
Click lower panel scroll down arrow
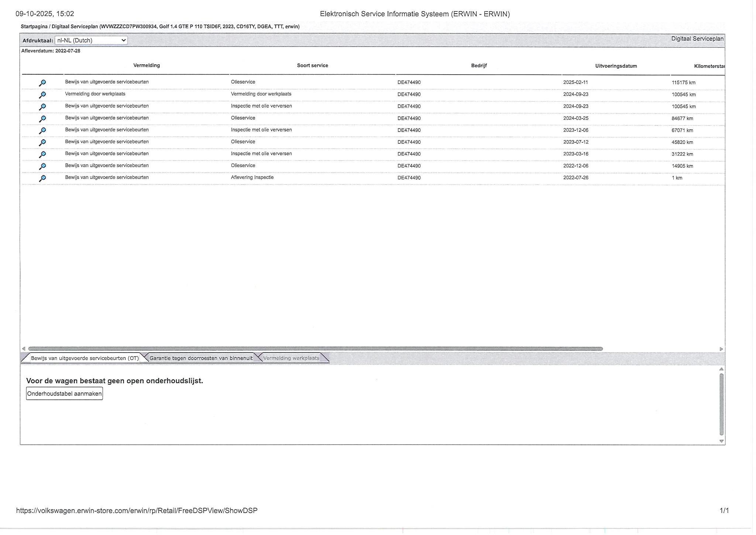coord(721,441)
